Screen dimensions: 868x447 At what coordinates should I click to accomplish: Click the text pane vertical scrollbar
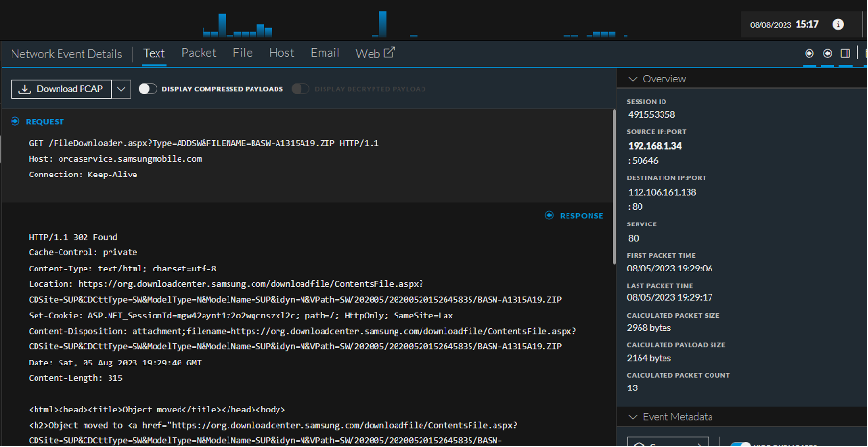614,187
